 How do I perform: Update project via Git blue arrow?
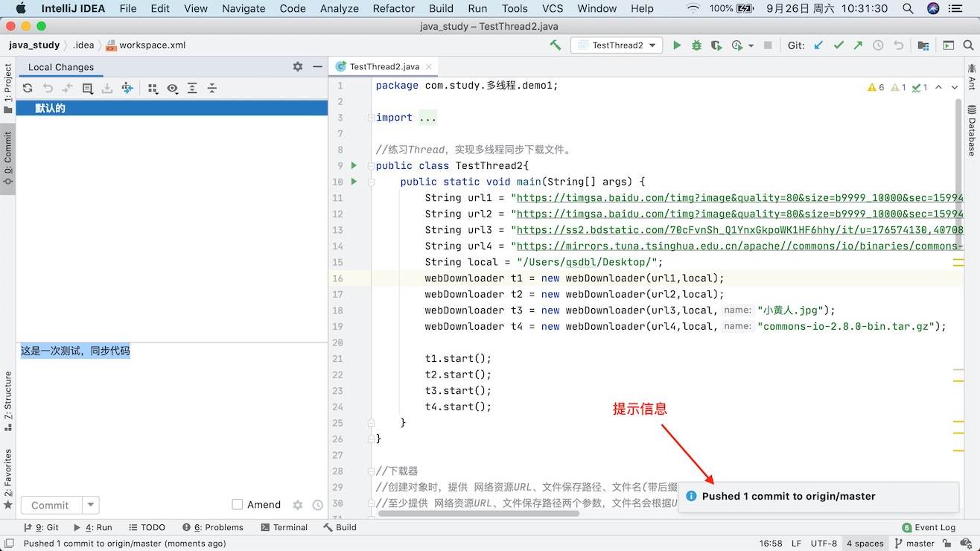819,45
